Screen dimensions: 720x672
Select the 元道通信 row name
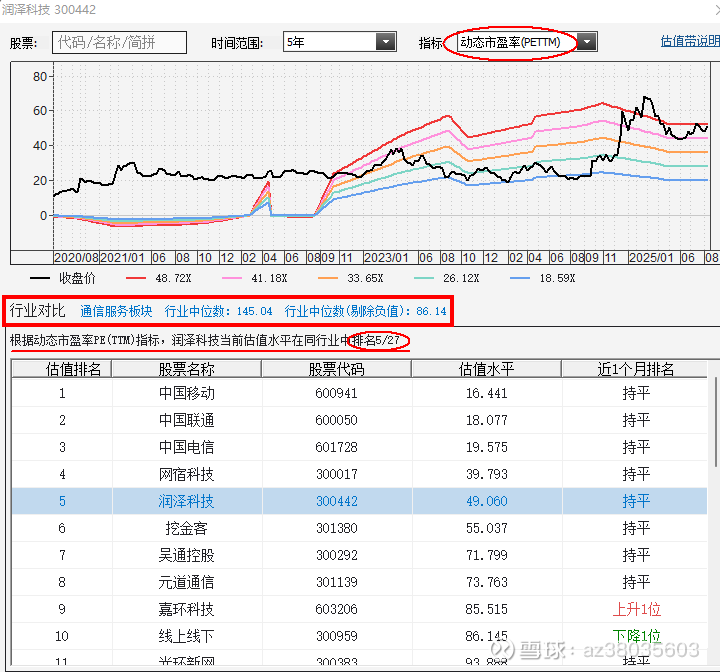[186, 582]
